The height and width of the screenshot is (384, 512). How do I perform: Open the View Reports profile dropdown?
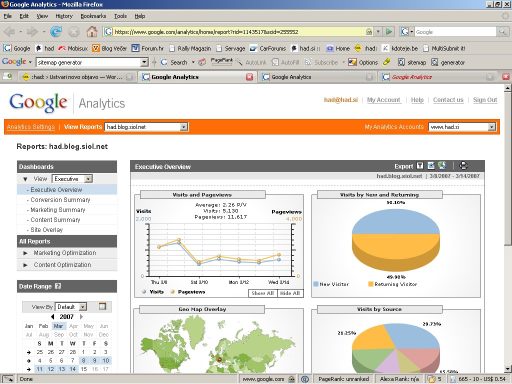click(x=184, y=127)
